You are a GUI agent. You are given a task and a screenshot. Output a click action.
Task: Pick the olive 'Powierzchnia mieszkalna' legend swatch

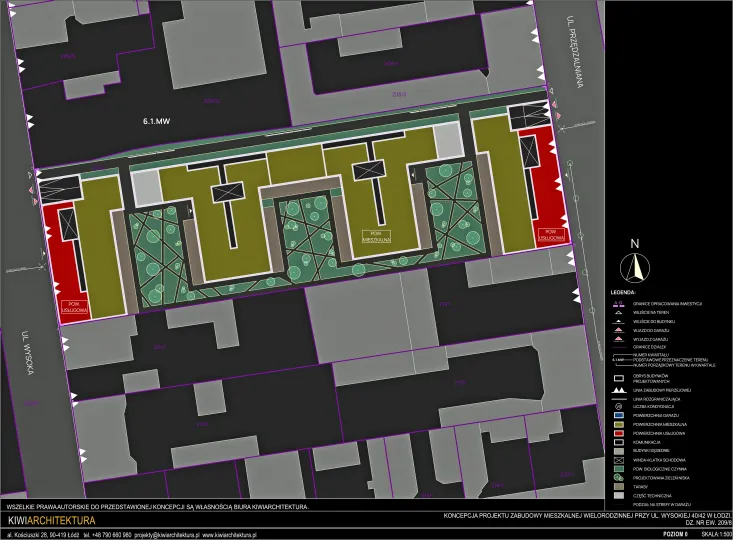(618, 424)
